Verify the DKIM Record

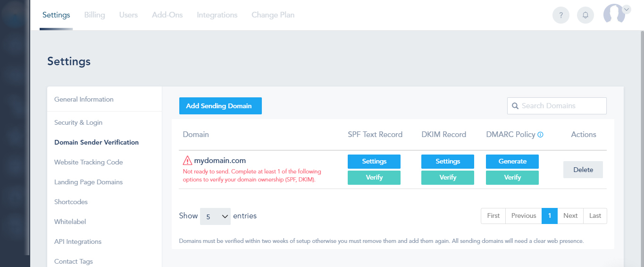tap(448, 178)
